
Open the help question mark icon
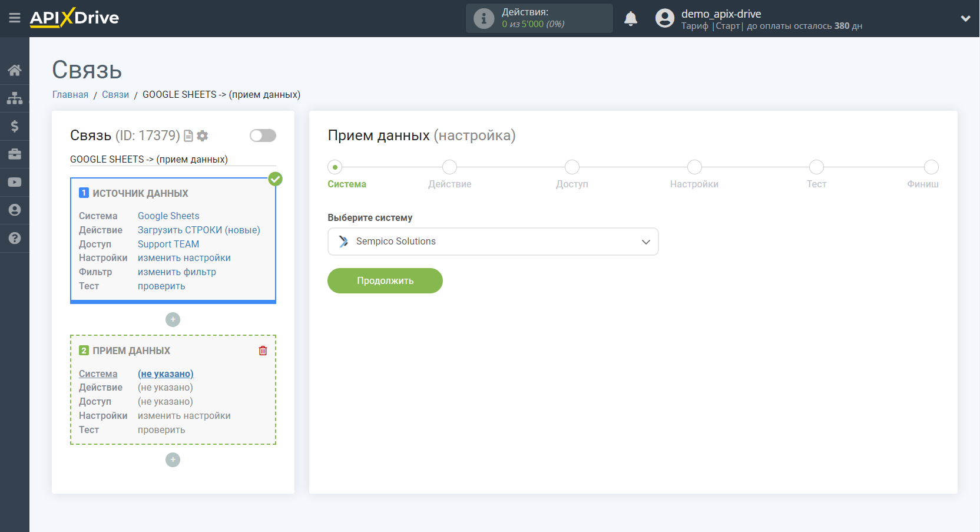pyautogui.click(x=15, y=238)
